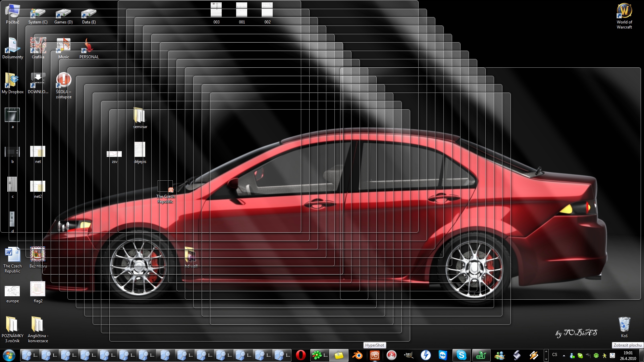Select the net2 image file

[38, 189]
